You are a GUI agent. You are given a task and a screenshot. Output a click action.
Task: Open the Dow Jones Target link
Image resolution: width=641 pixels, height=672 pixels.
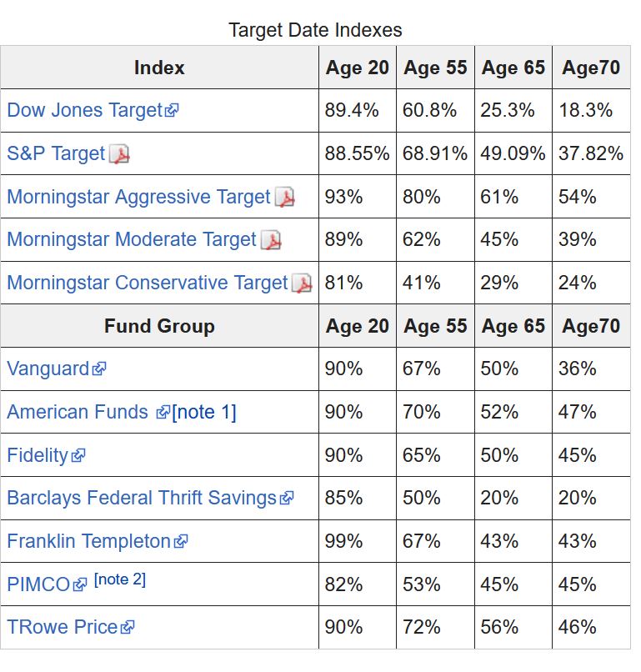coord(83,110)
